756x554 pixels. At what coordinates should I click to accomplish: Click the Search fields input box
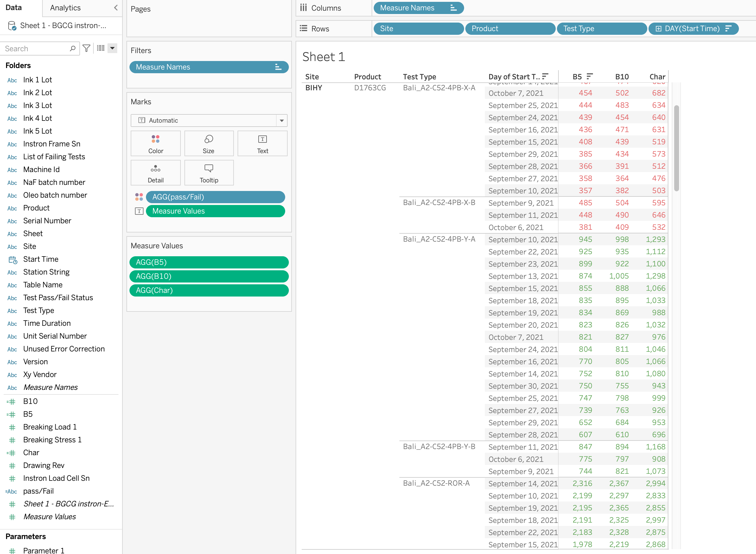click(40, 49)
